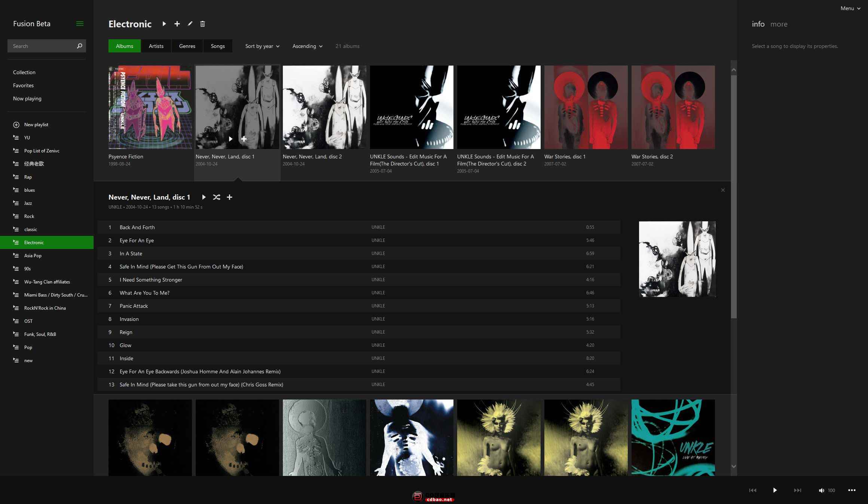This screenshot has height=504, width=868.
Task: Open the teal UNKLE Live album cover
Action: tap(673, 438)
